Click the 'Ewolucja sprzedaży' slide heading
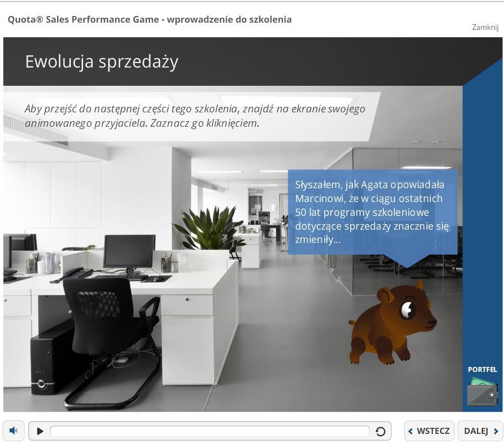This screenshot has width=504, height=445. [102, 62]
